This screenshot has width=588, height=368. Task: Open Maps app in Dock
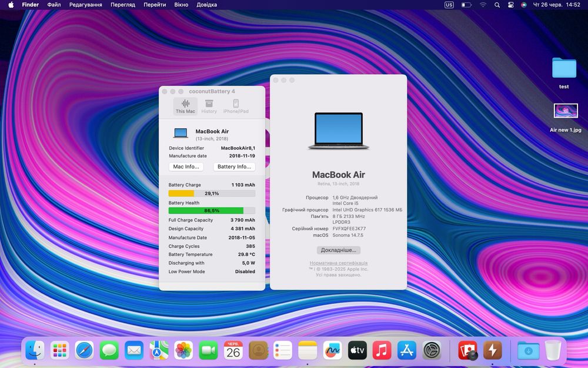click(159, 351)
